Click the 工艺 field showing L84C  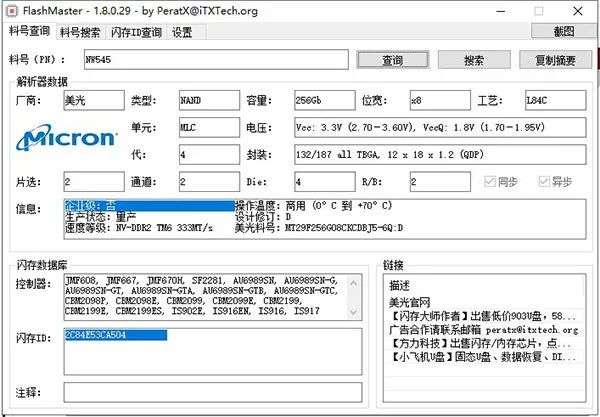coord(555,100)
